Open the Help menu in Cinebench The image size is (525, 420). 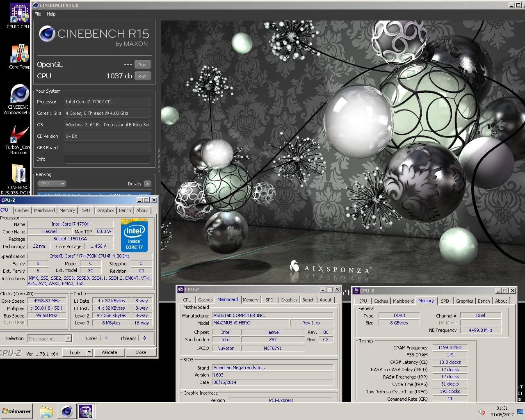click(x=51, y=14)
